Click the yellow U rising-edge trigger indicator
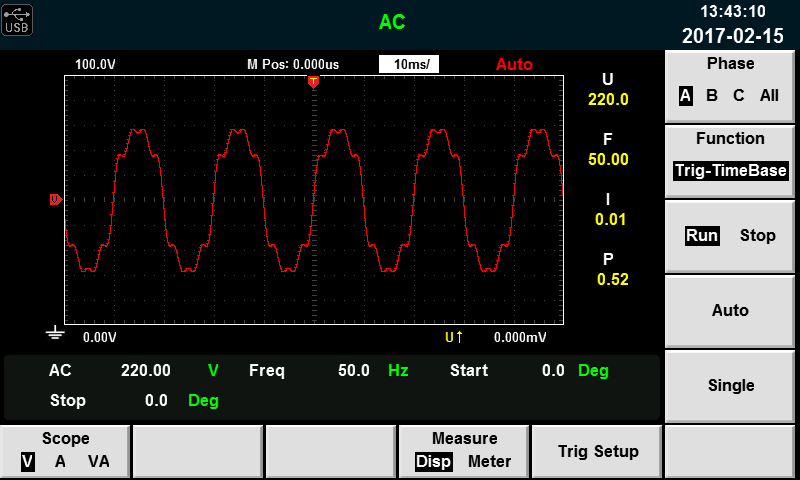This screenshot has height=480, width=800. click(x=454, y=337)
